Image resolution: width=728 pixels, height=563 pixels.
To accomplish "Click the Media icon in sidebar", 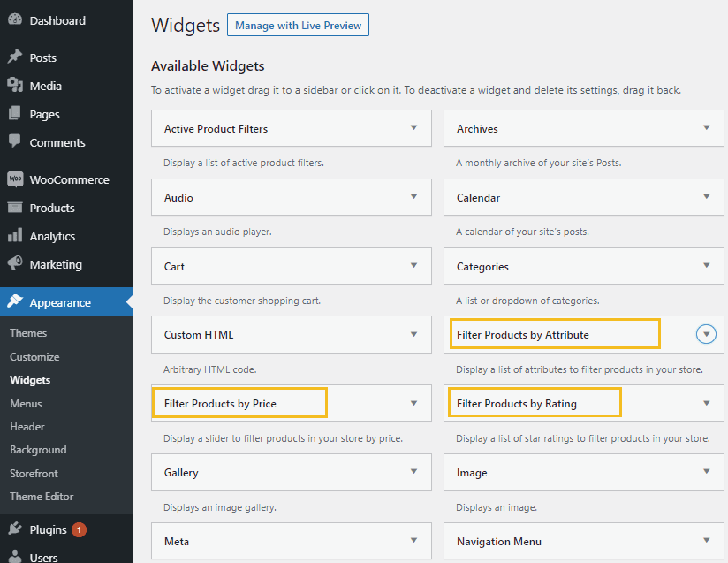I will click(x=15, y=85).
